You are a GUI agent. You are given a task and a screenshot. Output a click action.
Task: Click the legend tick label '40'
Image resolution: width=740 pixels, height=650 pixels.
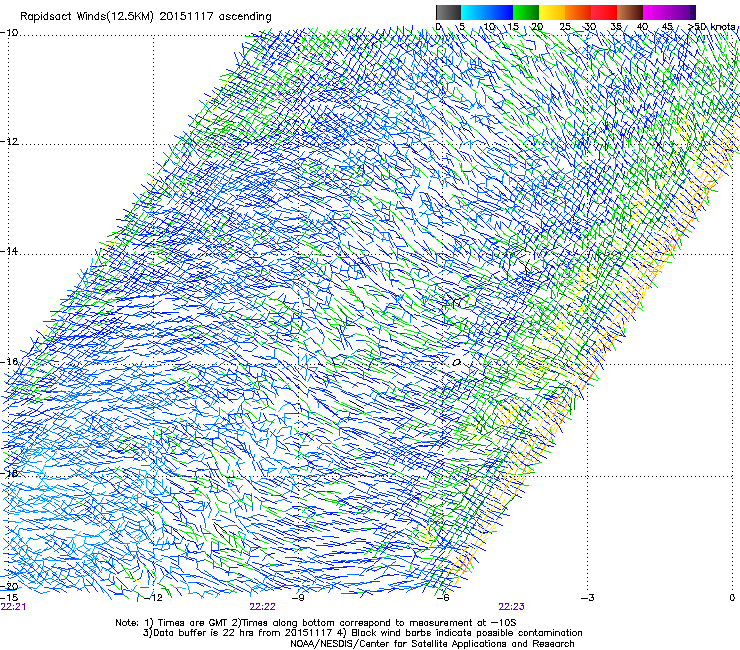coord(643,27)
